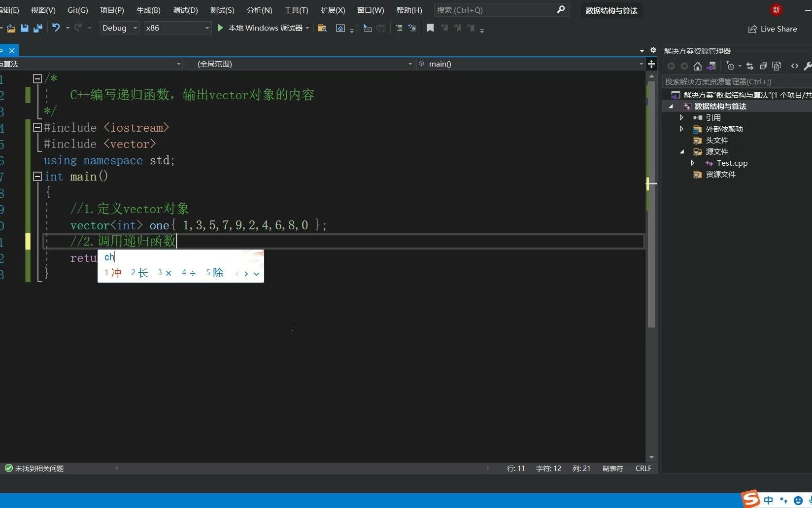This screenshot has width=812, height=508.
Task: Open Find in Files via its toolbar icon
Action: point(322,28)
